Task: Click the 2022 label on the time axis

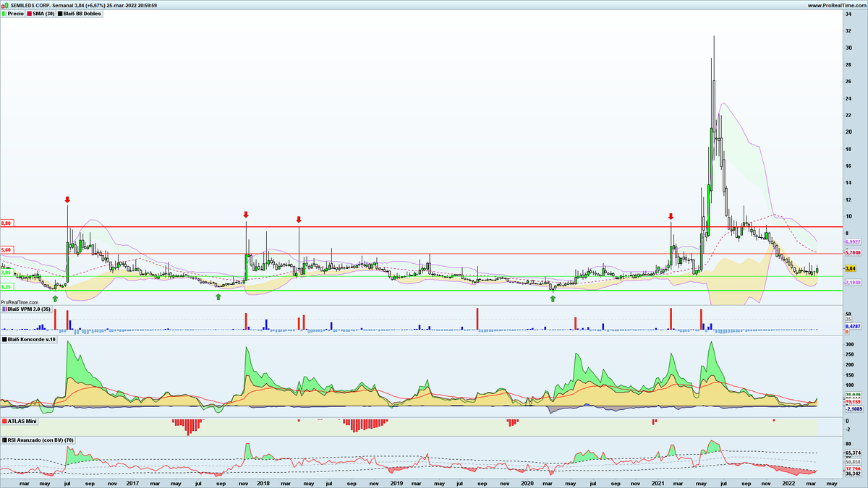Action: tap(788, 482)
